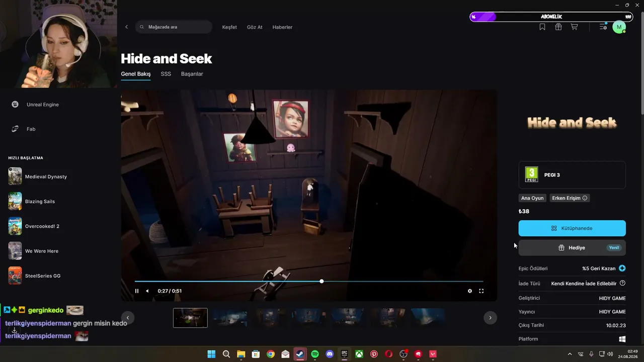Viewport: 644px width, 362px height.
Task: Open Windows taskbar search
Action: point(226,354)
